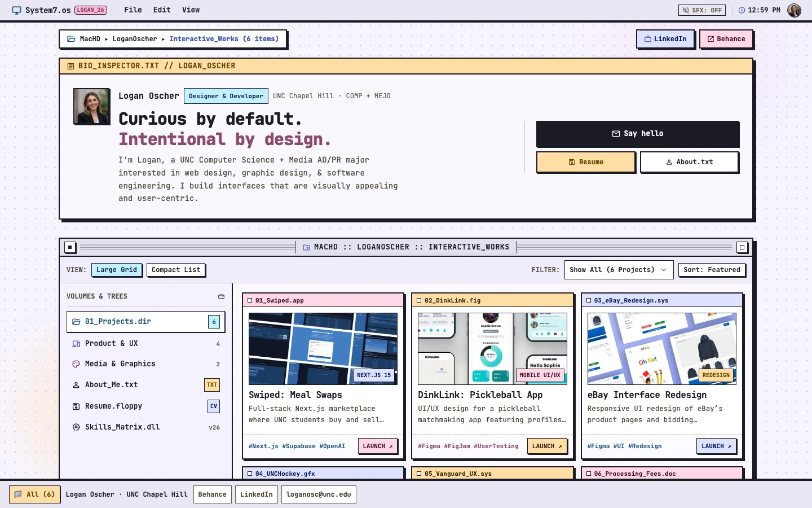Click the small box on 02_DinkLink.fig card
The image size is (812, 508).
click(x=419, y=300)
